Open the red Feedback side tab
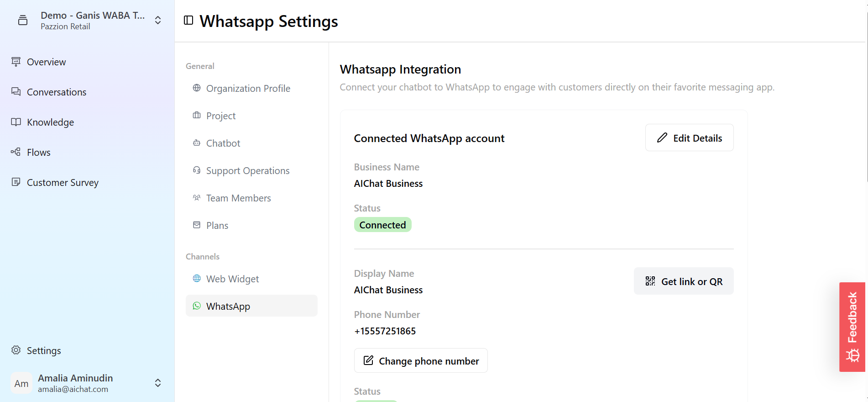The height and width of the screenshot is (402, 868). point(852,327)
